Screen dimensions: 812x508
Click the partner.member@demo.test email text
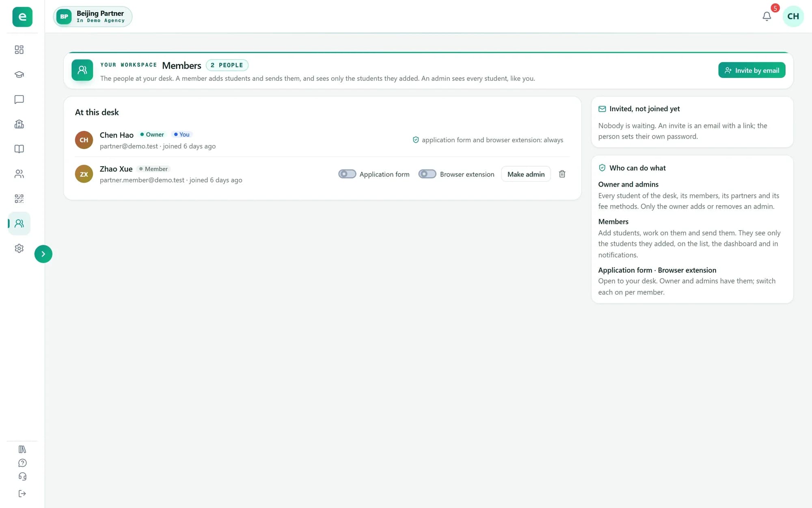pyautogui.click(x=142, y=180)
